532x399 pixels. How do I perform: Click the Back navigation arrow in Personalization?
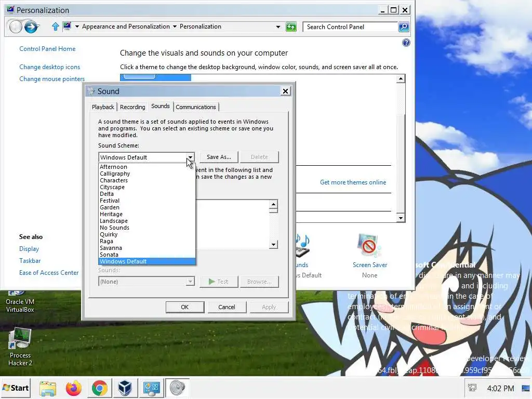tap(15, 26)
